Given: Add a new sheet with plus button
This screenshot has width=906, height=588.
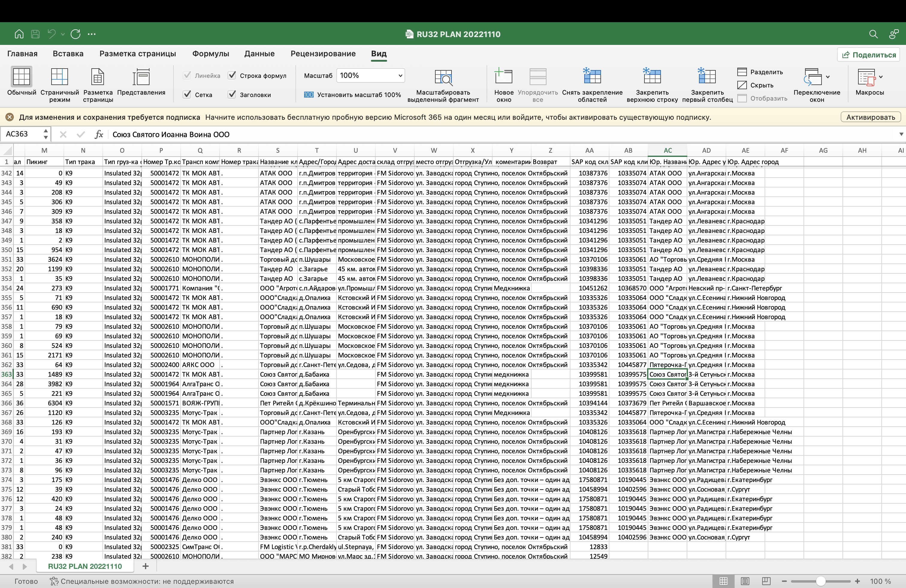Looking at the screenshot, I should tap(145, 566).
